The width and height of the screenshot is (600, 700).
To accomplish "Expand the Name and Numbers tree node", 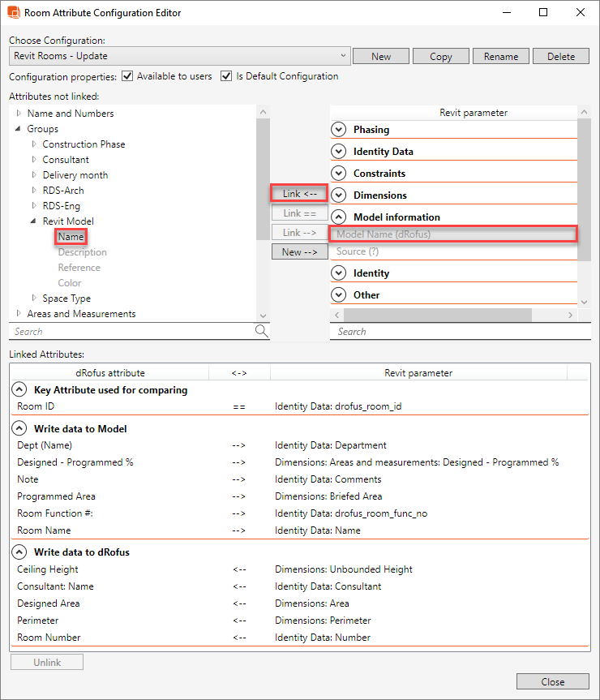I will pyautogui.click(x=19, y=114).
